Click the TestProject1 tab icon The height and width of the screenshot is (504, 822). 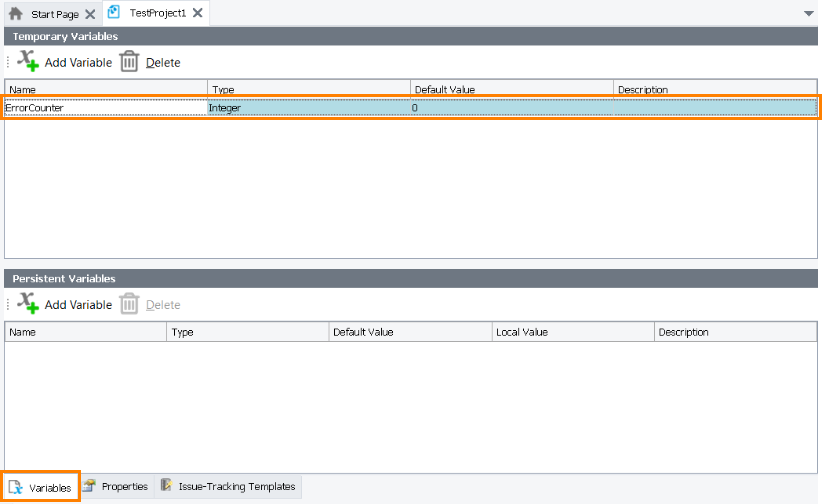click(x=114, y=13)
